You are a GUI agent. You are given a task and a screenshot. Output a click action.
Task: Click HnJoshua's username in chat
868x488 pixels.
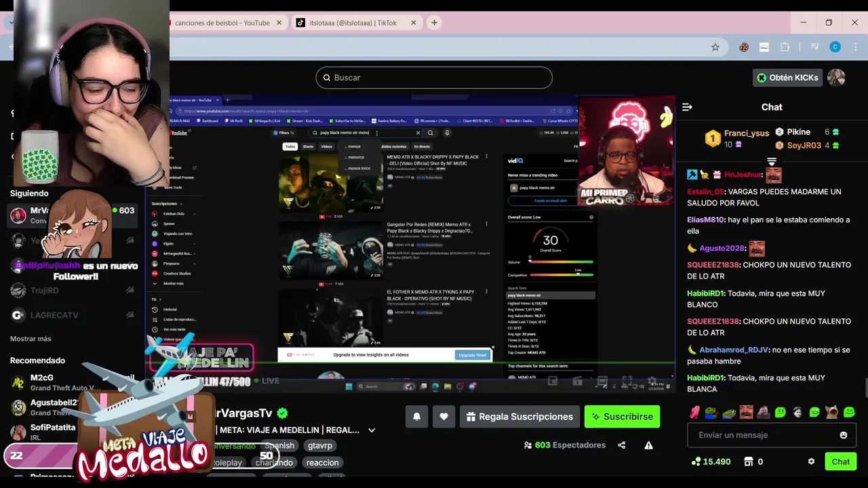[743, 175]
